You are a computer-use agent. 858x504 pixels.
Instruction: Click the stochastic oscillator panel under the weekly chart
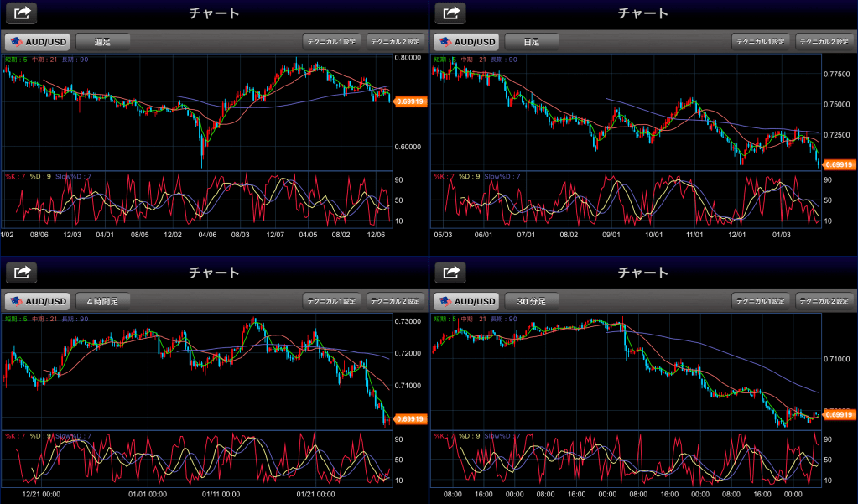197,200
